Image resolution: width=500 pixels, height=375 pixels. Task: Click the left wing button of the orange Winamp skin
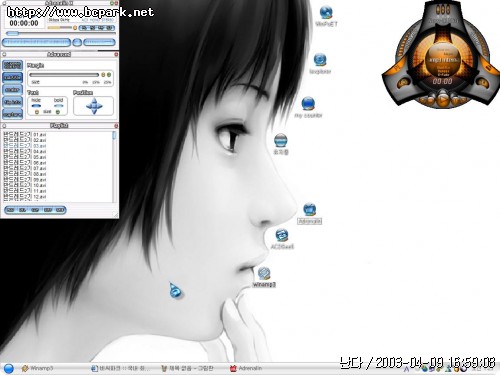[403, 82]
